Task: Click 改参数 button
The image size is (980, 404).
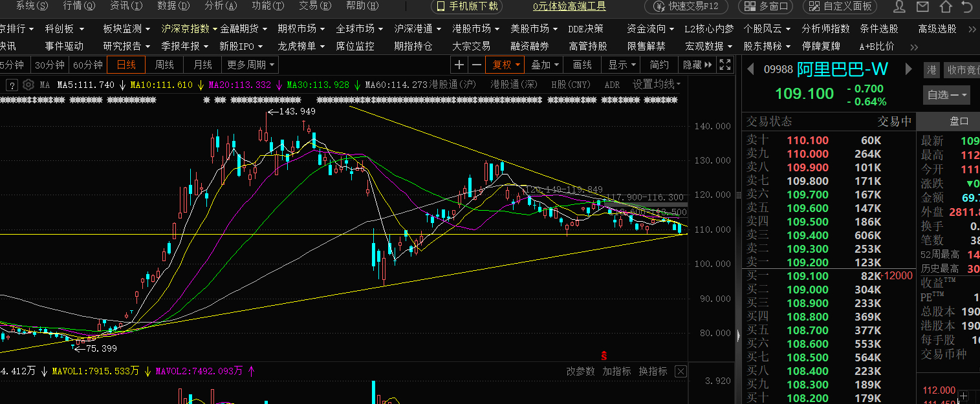Action: (x=580, y=371)
